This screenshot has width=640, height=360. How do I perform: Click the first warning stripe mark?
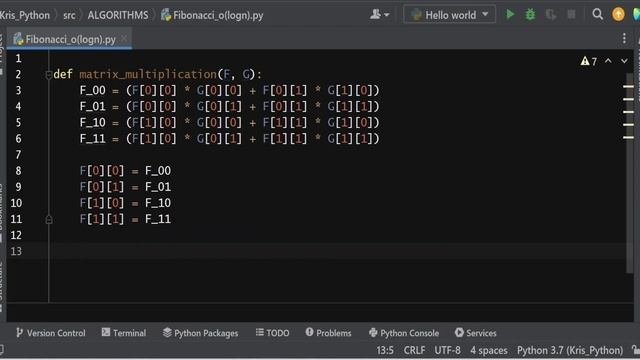[x=629, y=87]
